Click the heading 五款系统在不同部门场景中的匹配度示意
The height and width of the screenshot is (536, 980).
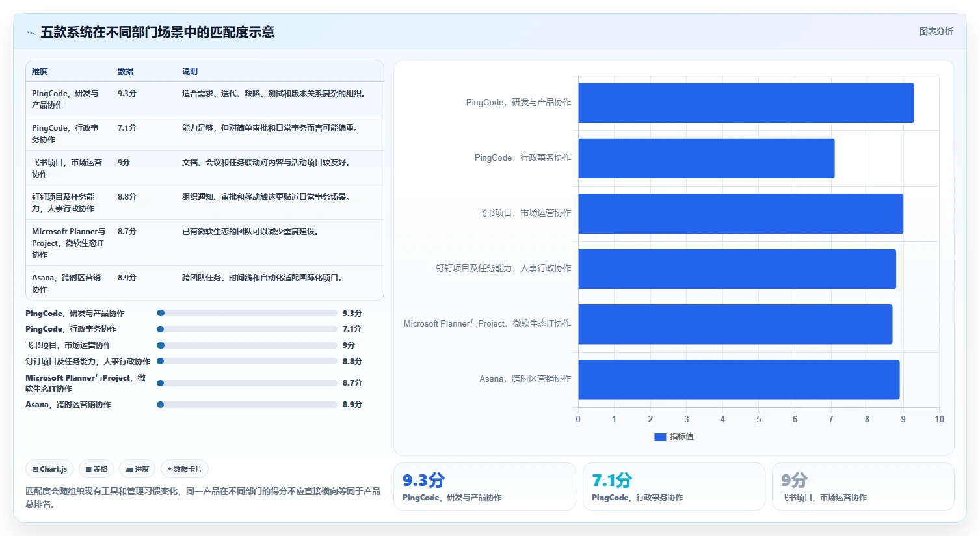click(x=157, y=32)
